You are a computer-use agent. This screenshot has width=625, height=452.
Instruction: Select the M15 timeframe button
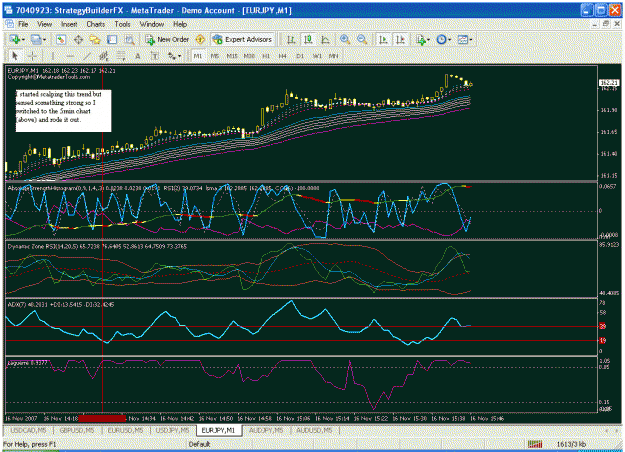(x=232, y=56)
